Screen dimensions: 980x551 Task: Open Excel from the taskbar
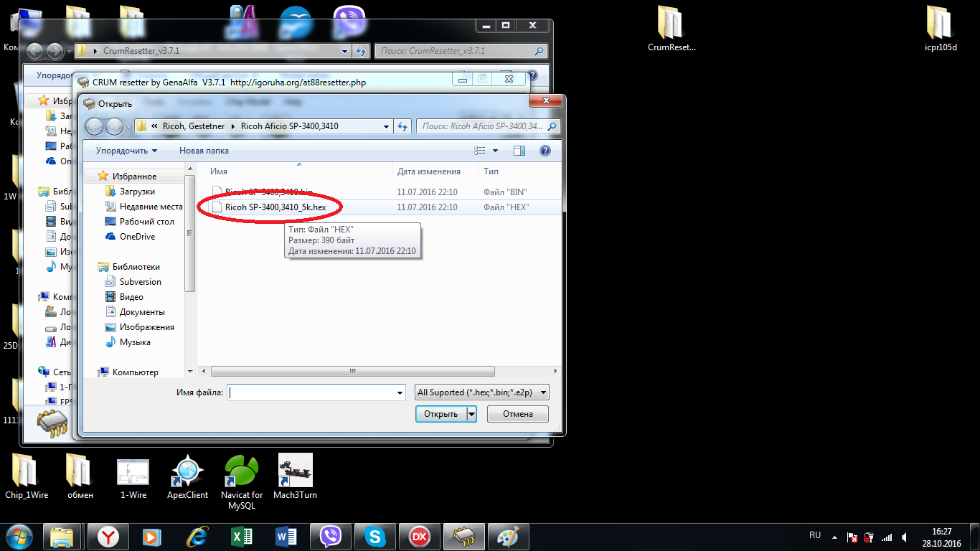(x=241, y=536)
